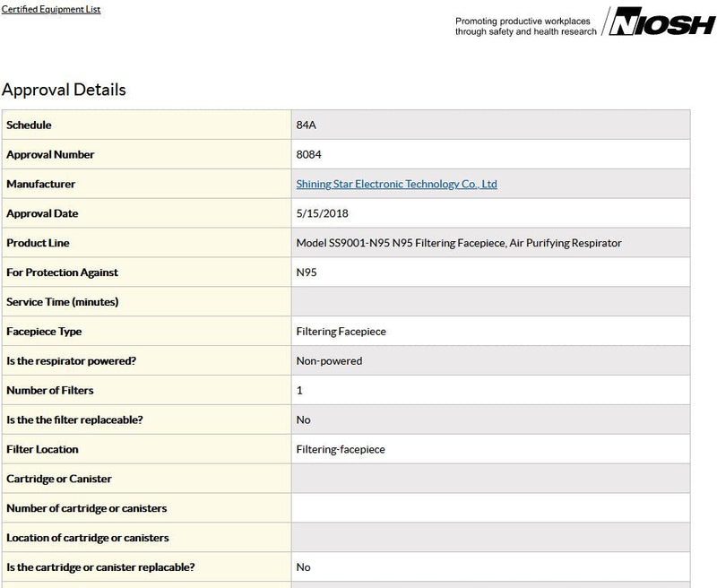Viewport: 717px width, 588px height.
Task: Click the NIOSH tagline text
Action: click(x=526, y=27)
